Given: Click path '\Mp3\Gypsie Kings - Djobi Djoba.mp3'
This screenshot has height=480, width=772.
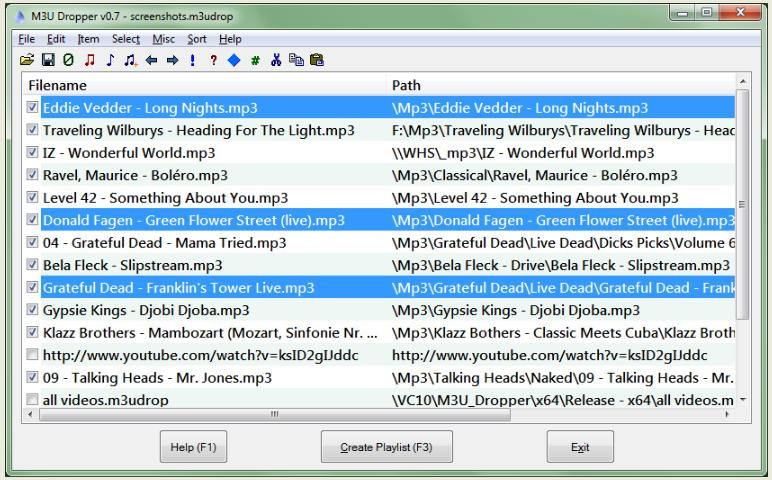Looking at the screenshot, I should [x=516, y=310].
